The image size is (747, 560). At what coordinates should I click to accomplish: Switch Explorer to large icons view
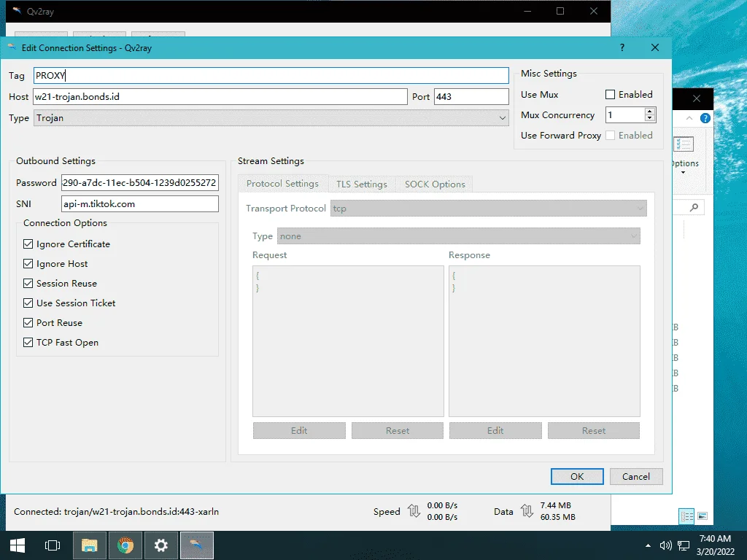coord(703,516)
